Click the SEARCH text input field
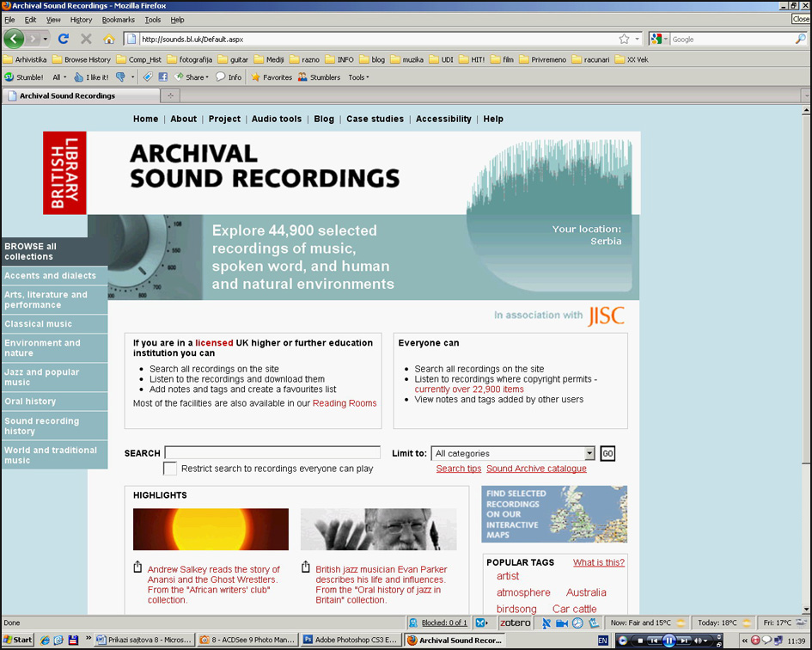The width and height of the screenshot is (812, 650). click(x=260, y=453)
